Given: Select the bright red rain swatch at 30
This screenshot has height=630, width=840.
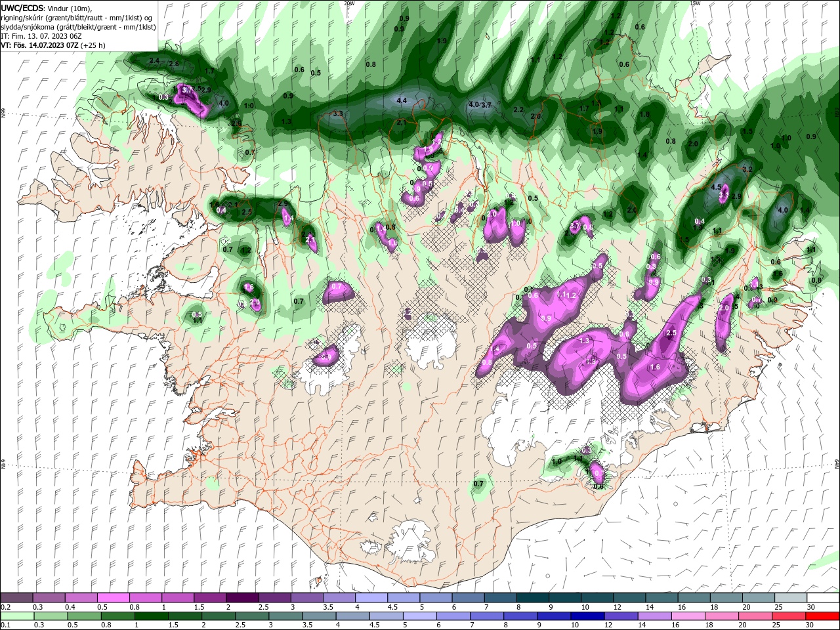Looking at the screenshot, I should point(822,616).
